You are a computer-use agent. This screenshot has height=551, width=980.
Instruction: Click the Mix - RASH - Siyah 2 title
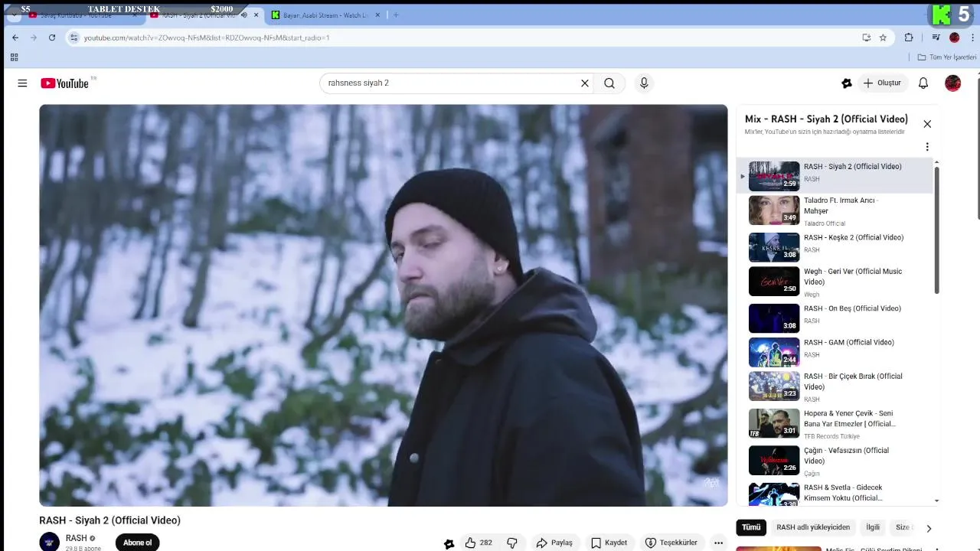[x=826, y=119]
